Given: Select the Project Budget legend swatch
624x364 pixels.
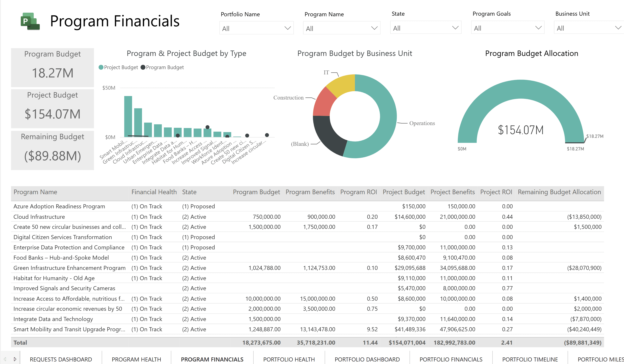Looking at the screenshot, I should pos(101,67).
